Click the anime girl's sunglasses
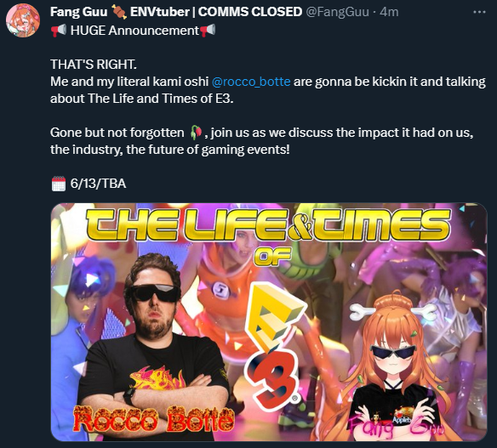 tap(393, 353)
